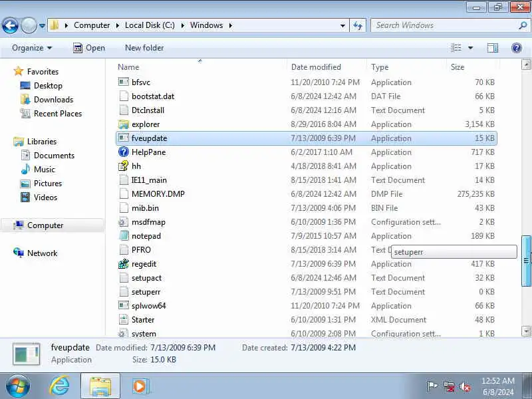Launch Internet Explorer from taskbar
This screenshot has width=532, height=399.
(59, 386)
